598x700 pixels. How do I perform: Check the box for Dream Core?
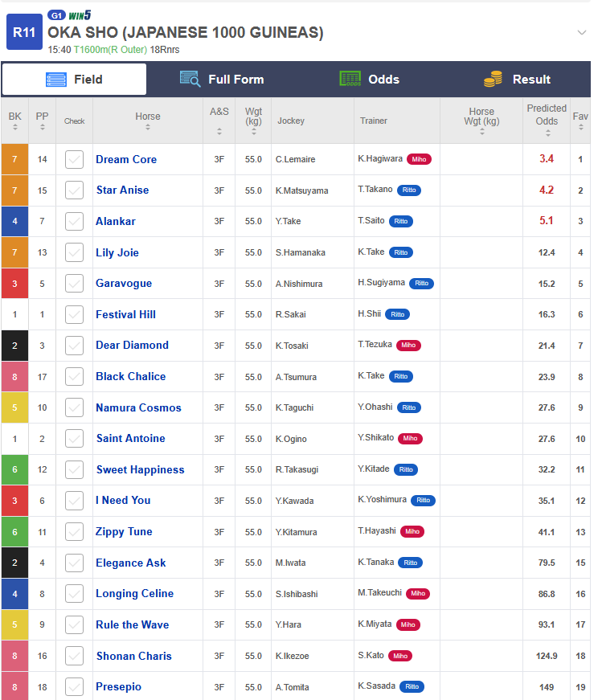[x=74, y=159]
